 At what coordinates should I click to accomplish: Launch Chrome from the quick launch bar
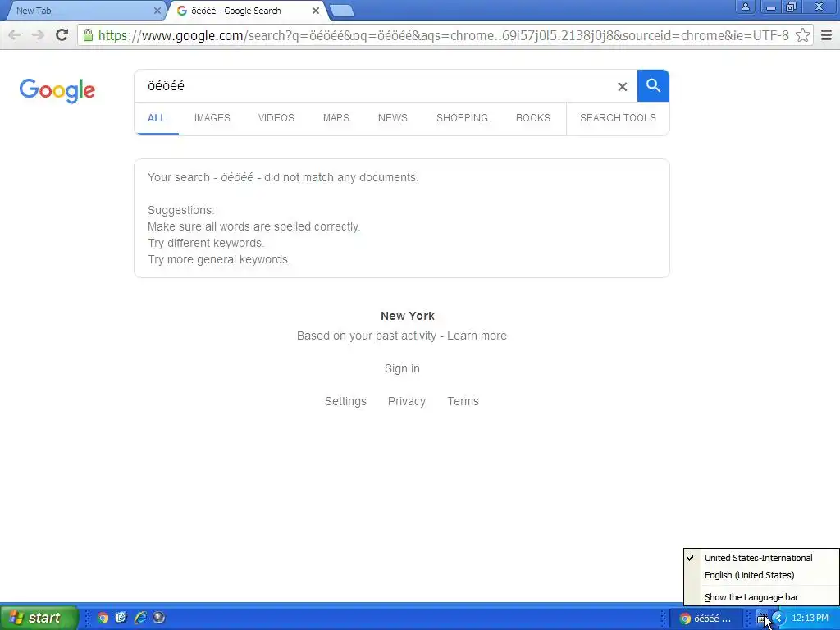[x=103, y=618]
